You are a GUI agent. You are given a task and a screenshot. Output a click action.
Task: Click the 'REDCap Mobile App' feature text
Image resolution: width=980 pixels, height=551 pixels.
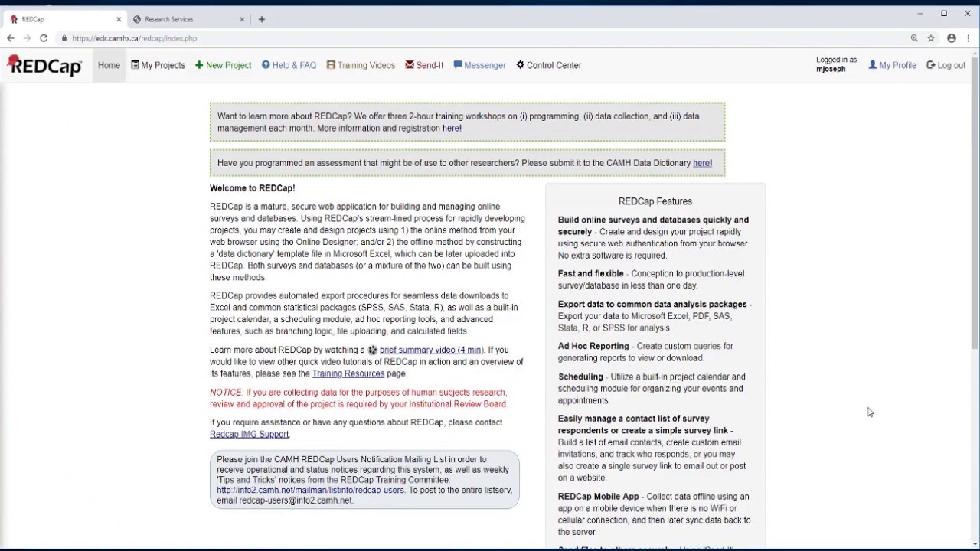click(x=599, y=497)
